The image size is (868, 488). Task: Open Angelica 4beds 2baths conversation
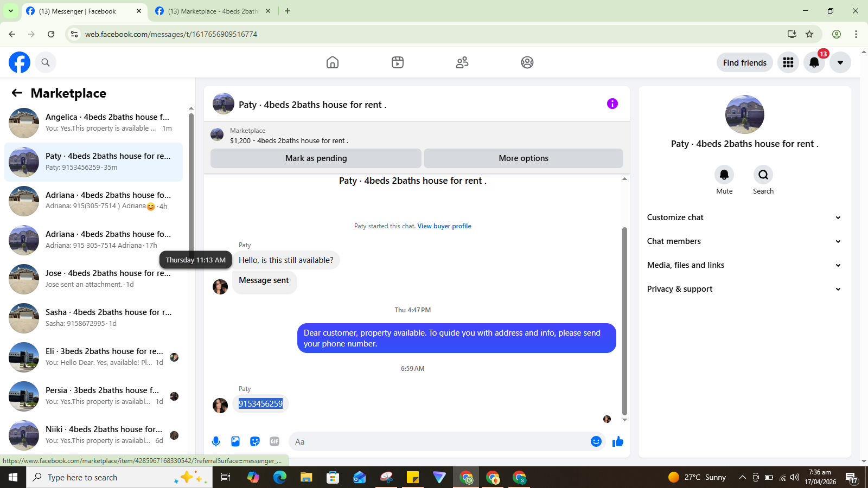tap(93, 123)
